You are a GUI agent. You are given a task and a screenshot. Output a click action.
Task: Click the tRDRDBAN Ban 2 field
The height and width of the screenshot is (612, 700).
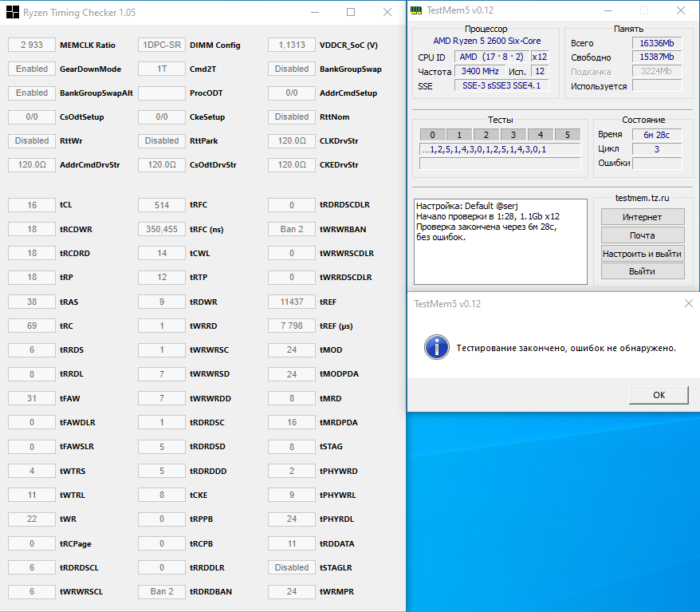[162, 591]
